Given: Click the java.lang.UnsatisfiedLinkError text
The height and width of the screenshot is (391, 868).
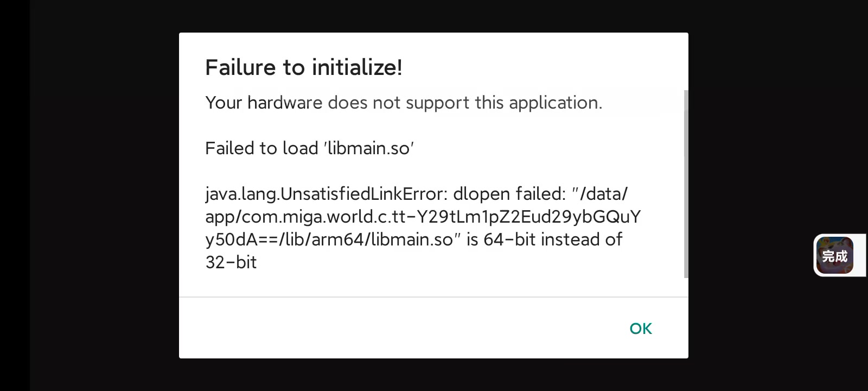Looking at the screenshot, I should pos(324,194).
